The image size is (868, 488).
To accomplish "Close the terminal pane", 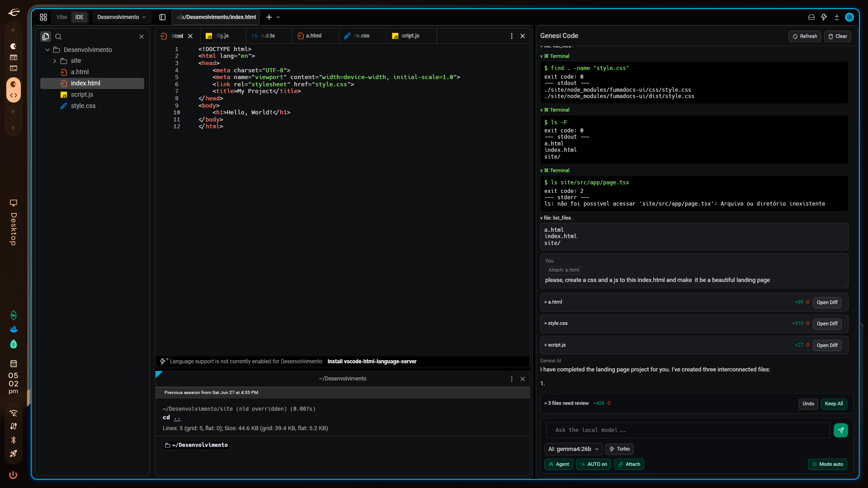I will (523, 379).
